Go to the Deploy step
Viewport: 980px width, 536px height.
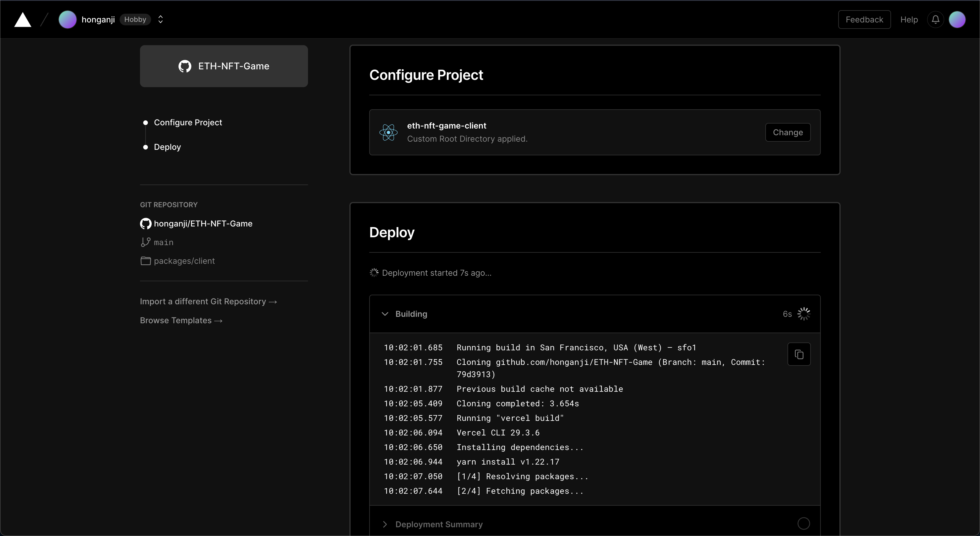click(x=167, y=147)
